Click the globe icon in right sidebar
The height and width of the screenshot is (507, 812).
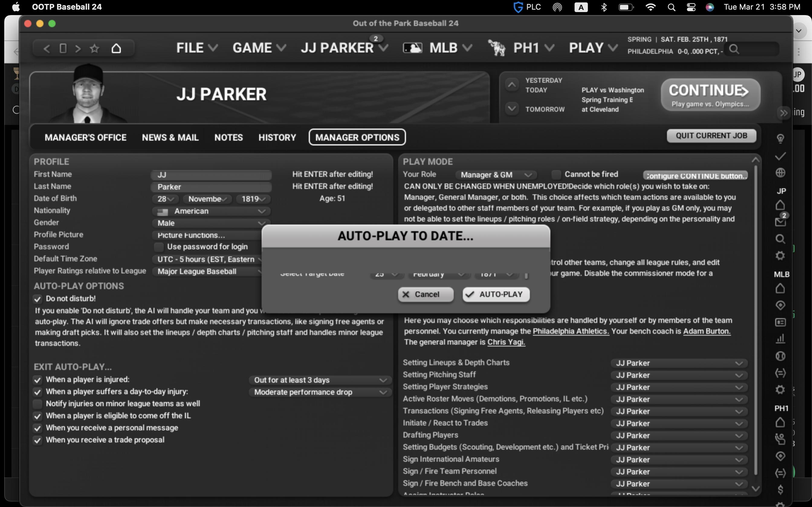[x=780, y=173]
